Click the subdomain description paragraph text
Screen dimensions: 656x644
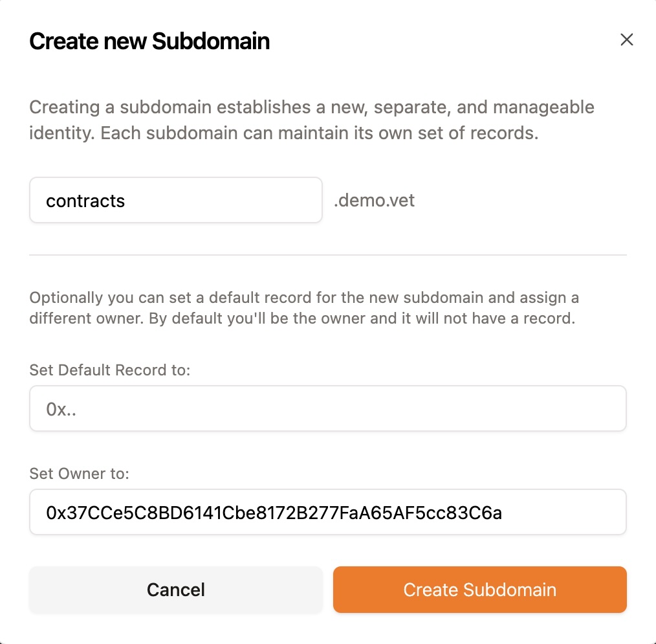click(x=311, y=120)
